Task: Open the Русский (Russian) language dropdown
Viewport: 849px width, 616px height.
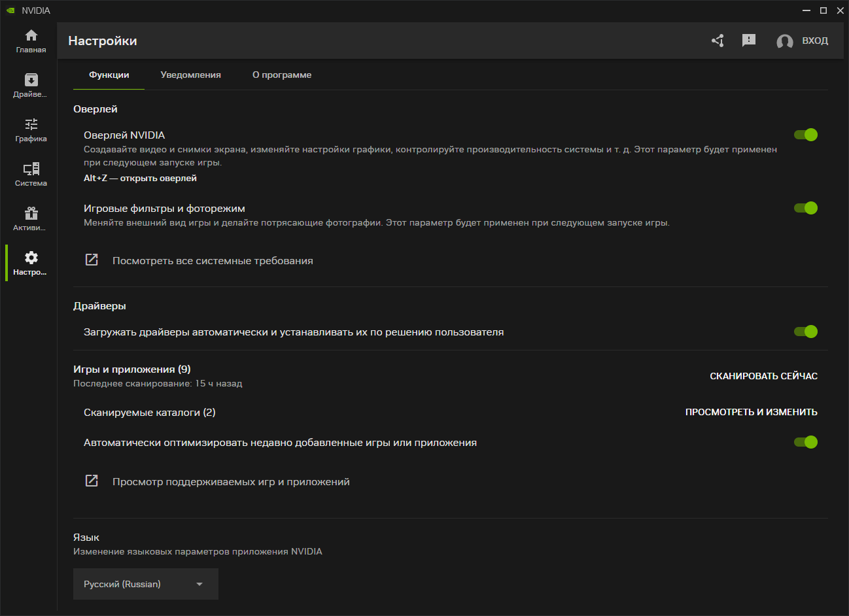Action: (x=145, y=584)
